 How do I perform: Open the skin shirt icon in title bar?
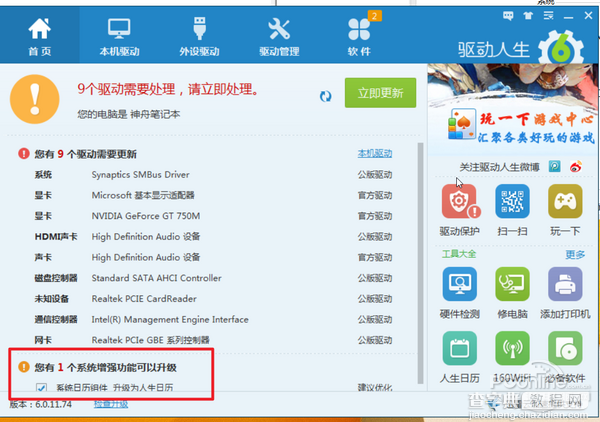tap(528, 16)
